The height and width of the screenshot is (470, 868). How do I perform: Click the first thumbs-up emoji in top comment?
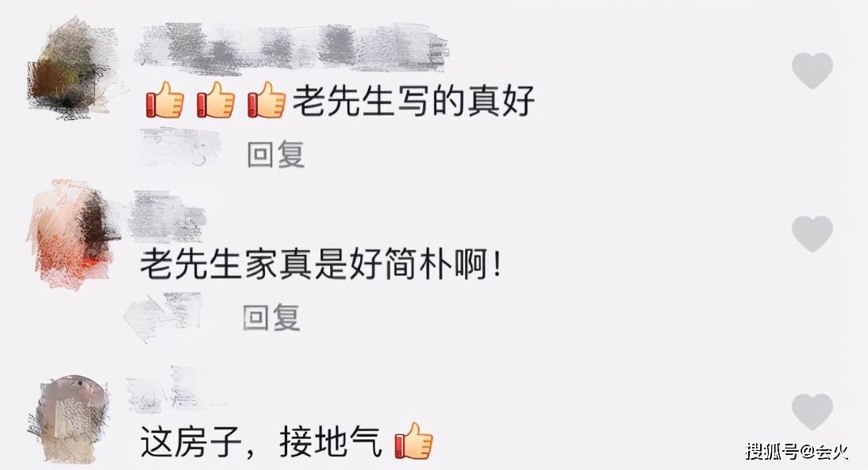(x=164, y=100)
